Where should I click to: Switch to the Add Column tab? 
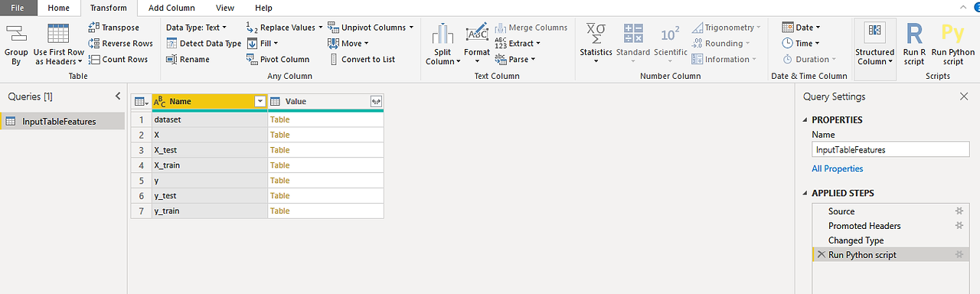point(171,8)
